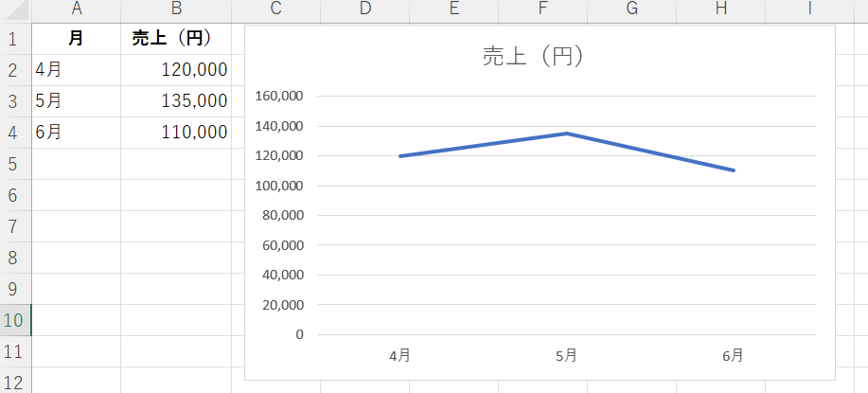Select the header cell containing 月
The height and width of the screenshot is (393, 868).
(76, 39)
